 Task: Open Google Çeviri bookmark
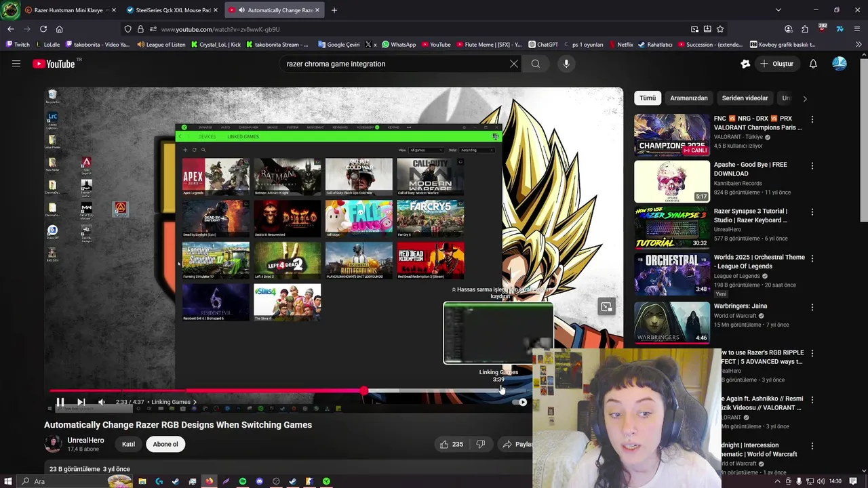tap(338, 45)
